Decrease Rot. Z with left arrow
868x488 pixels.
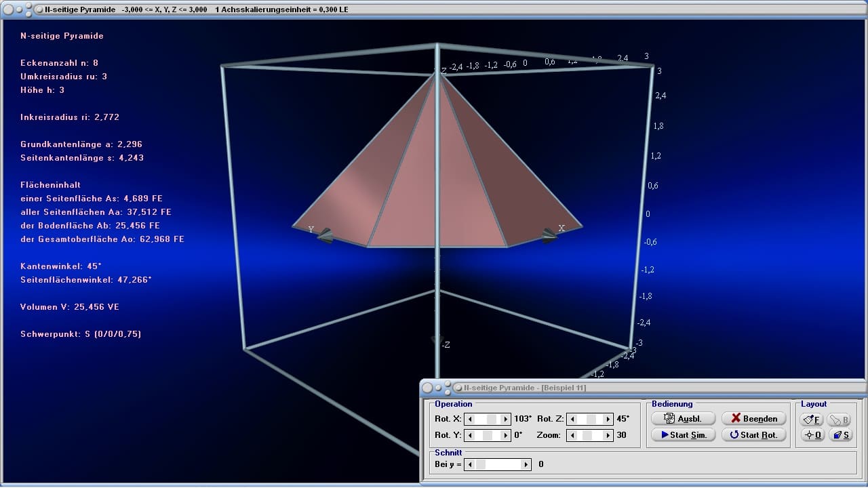click(x=572, y=419)
